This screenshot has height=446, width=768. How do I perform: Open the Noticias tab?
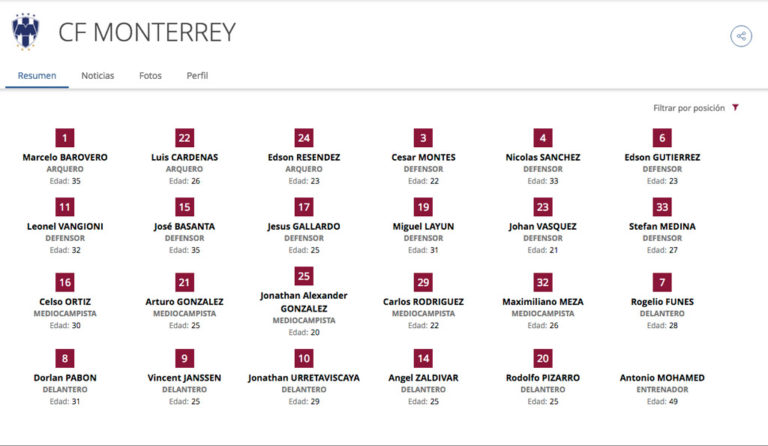(x=97, y=76)
